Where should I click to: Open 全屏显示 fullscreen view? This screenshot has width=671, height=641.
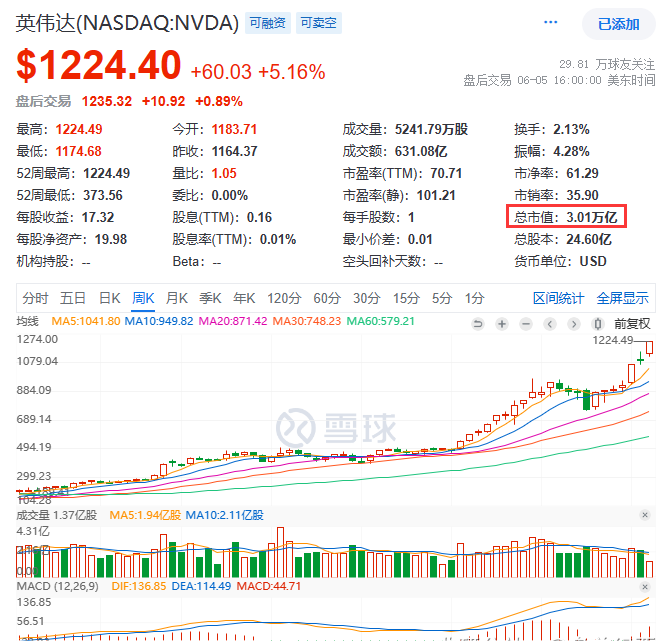coord(623,298)
